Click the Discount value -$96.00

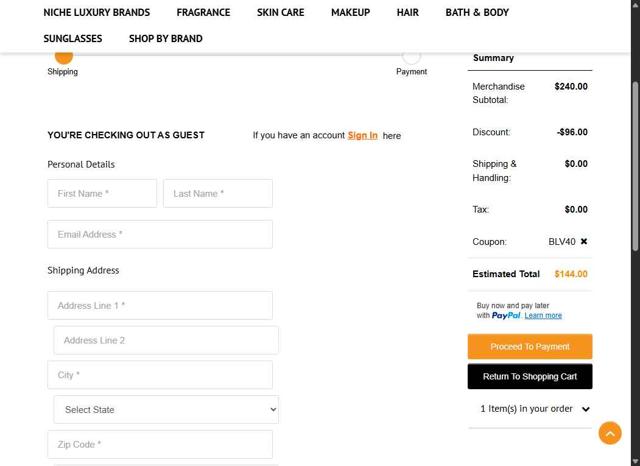pyautogui.click(x=572, y=132)
